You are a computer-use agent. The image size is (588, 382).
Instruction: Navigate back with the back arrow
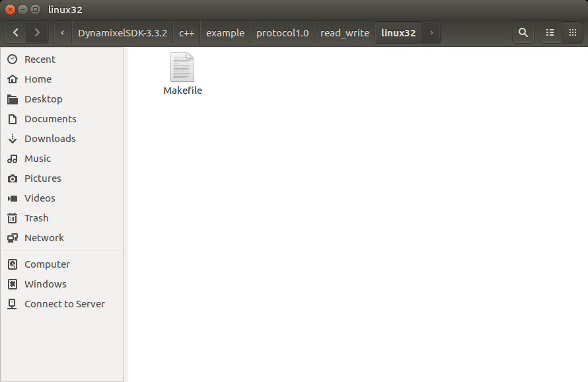tap(15, 32)
